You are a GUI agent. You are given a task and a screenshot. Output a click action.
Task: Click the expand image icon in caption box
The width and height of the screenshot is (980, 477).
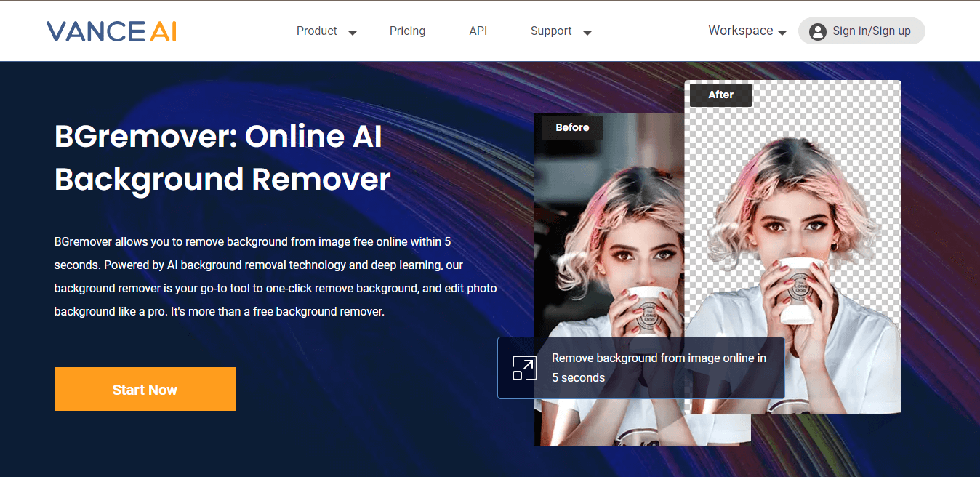coord(524,368)
